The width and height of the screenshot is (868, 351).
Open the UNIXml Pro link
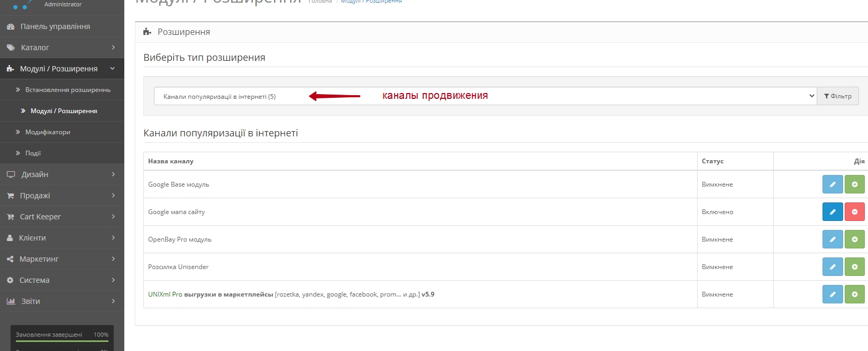point(165,294)
